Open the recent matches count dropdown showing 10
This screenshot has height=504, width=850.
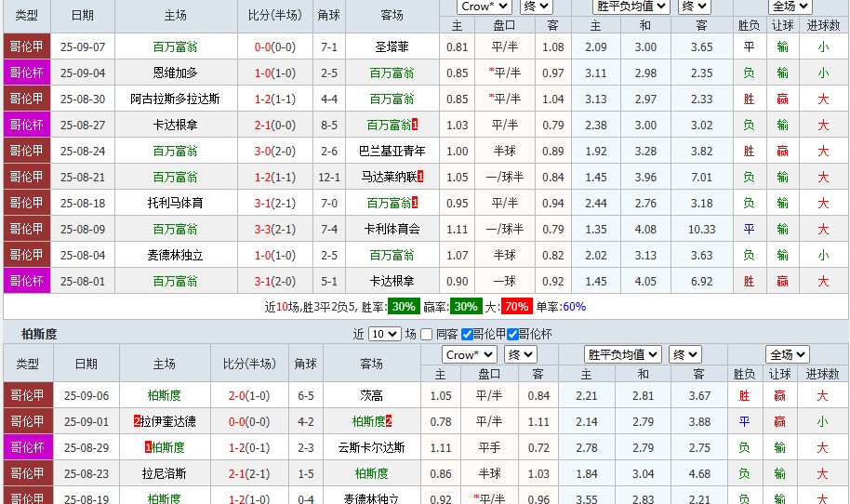click(384, 335)
